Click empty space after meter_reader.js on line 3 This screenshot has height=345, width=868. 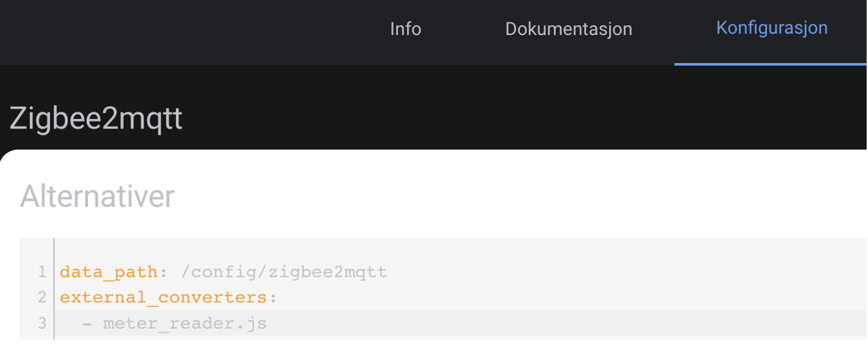(542, 323)
